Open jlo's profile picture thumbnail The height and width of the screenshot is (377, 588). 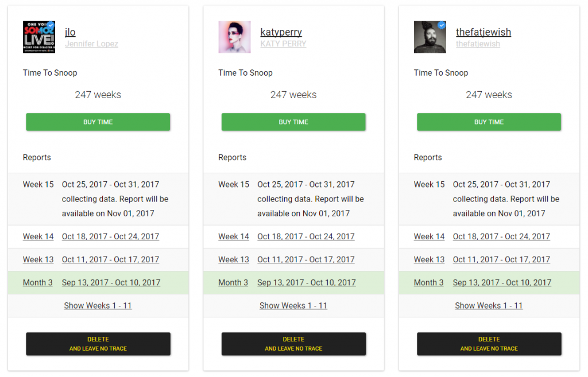click(x=39, y=37)
